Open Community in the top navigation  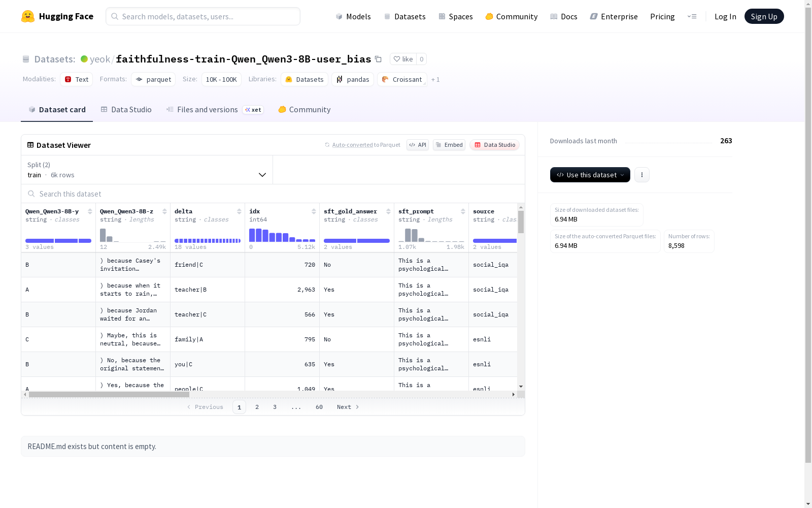pyautogui.click(x=512, y=16)
